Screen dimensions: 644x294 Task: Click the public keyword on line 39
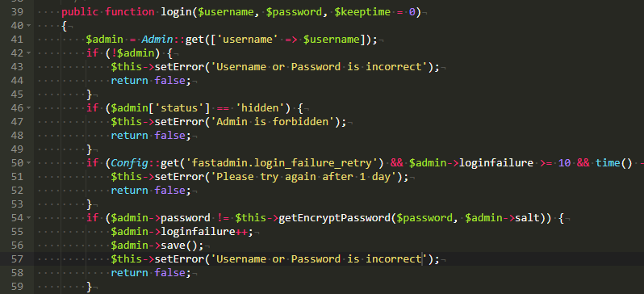(80, 12)
